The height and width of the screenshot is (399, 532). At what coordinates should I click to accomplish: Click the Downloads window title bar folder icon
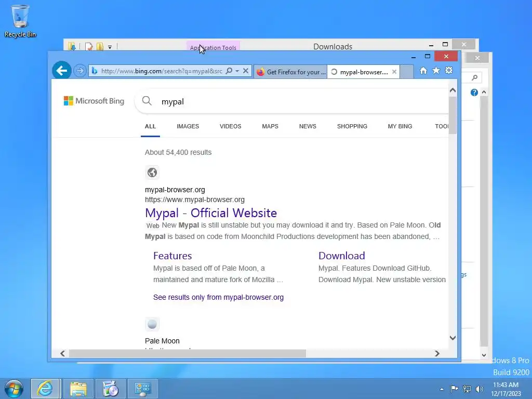[72, 46]
